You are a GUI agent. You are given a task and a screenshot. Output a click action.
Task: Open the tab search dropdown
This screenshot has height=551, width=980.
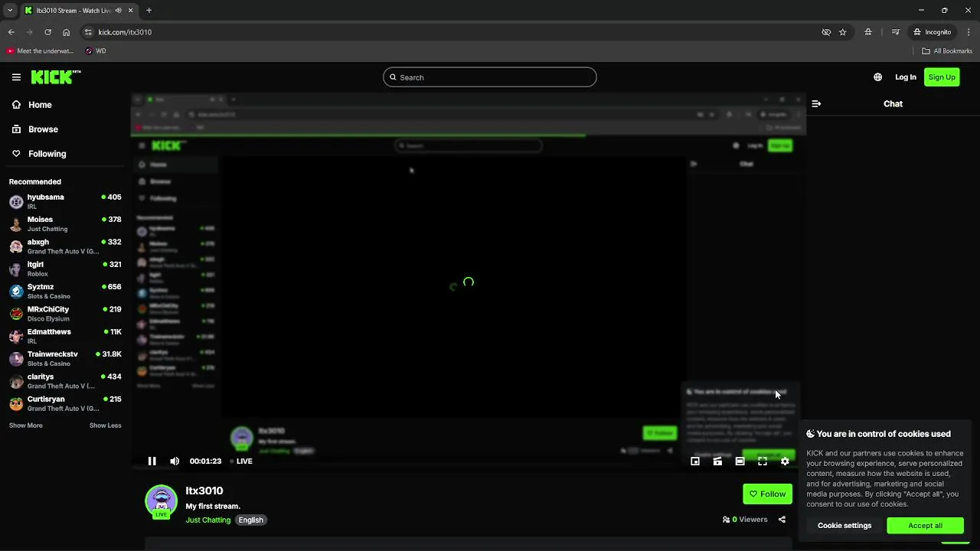9,11
